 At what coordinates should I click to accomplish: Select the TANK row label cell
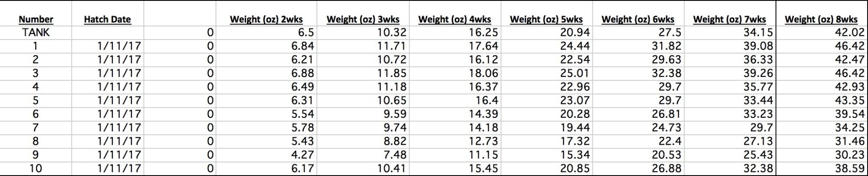36,33
